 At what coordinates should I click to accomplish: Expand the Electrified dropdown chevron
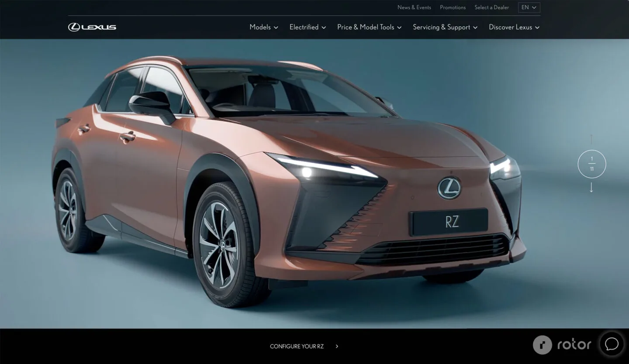324,27
